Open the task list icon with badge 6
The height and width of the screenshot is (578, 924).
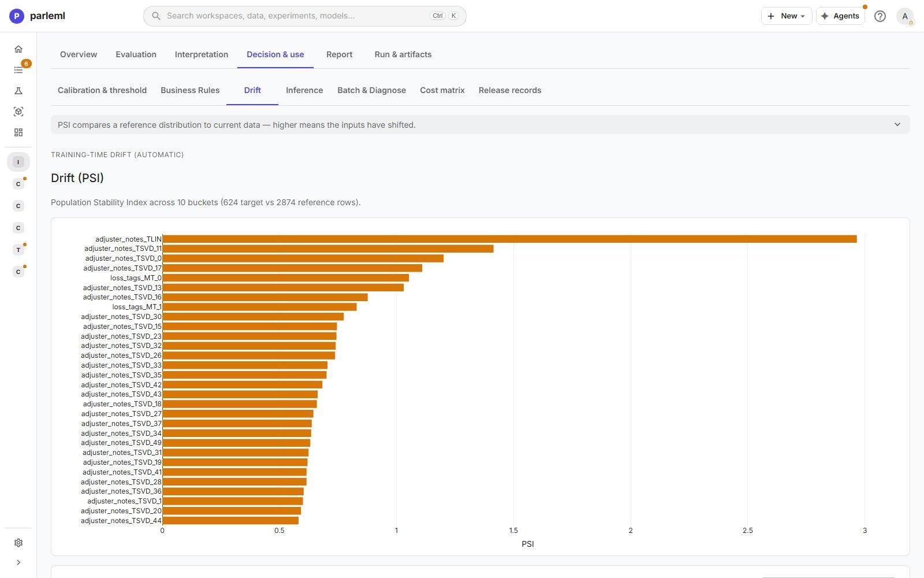pyautogui.click(x=18, y=70)
